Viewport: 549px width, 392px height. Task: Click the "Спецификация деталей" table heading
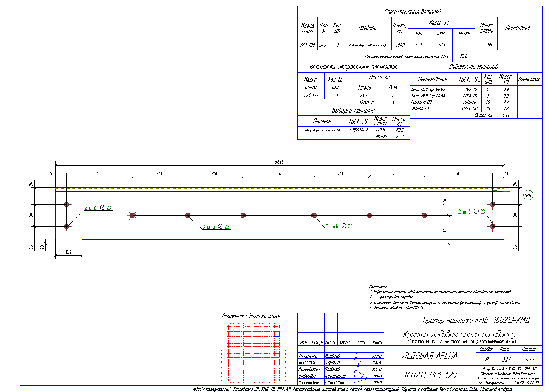pos(419,12)
